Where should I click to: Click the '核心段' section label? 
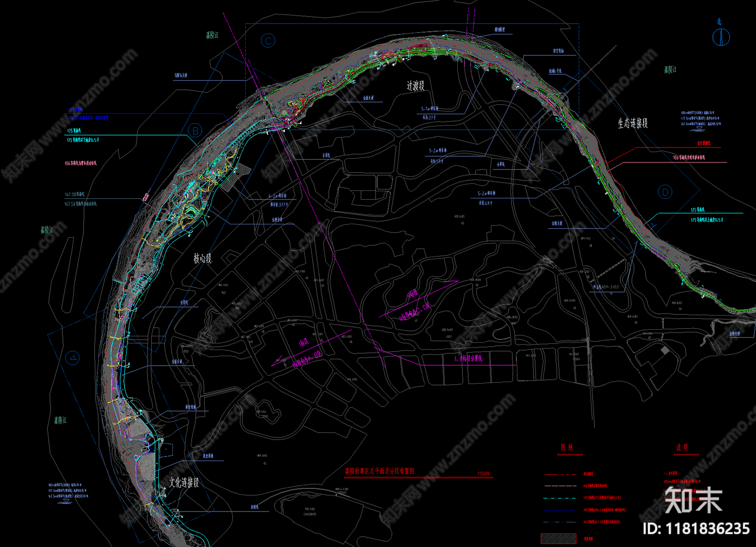point(203,258)
